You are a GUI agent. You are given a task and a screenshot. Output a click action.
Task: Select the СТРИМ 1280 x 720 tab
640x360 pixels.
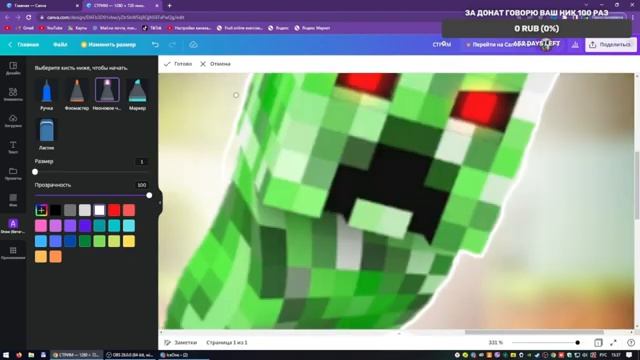121,6
